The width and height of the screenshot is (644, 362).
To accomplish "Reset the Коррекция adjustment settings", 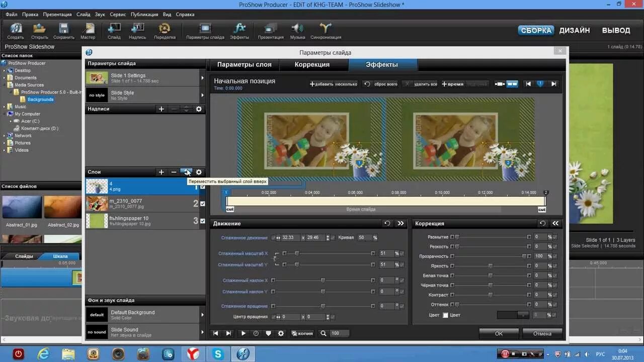I will point(542,223).
